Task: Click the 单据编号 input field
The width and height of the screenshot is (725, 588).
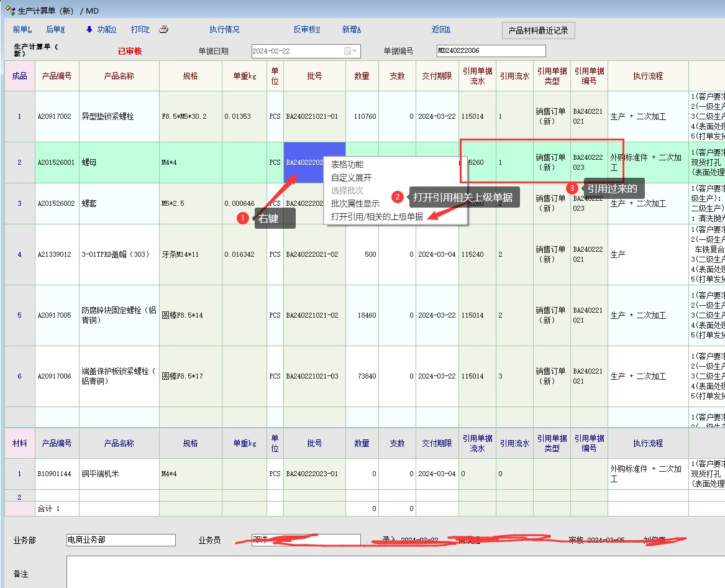Action: click(x=491, y=51)
